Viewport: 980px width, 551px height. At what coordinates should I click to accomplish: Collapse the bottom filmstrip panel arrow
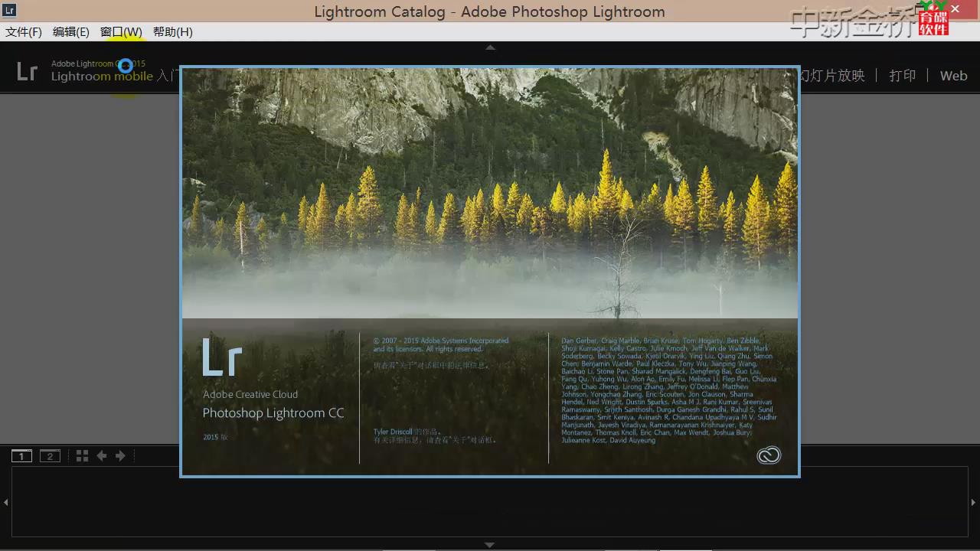click(x=490, y=545)
